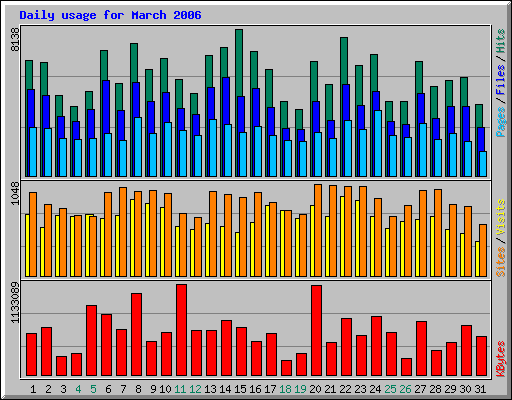Click the KBytes legend label

pyautogui.click(x=501, y=359)
